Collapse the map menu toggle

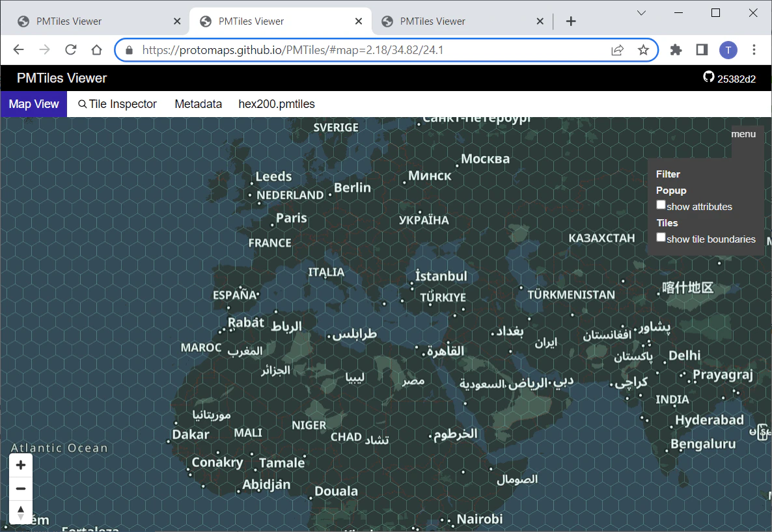point(743,134)
